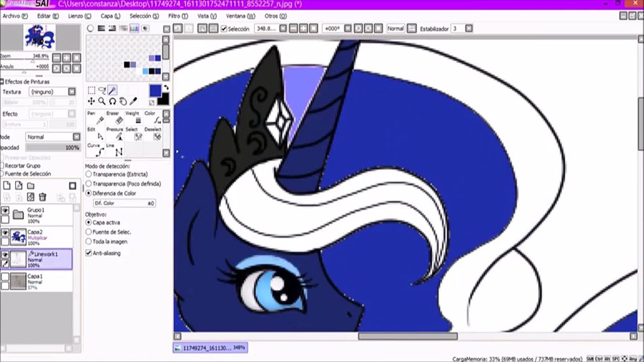Adjust the layer Opacidad slider
The image size is (644, 362).
53,148
